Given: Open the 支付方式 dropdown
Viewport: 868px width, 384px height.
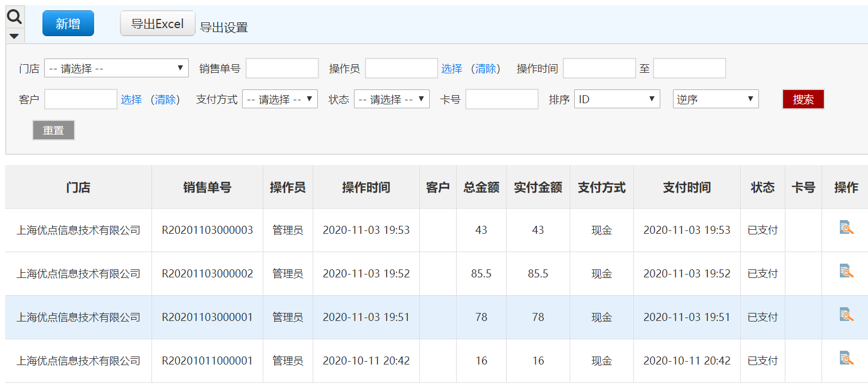Looking at the screenshot, I should [x=280, y=99].
